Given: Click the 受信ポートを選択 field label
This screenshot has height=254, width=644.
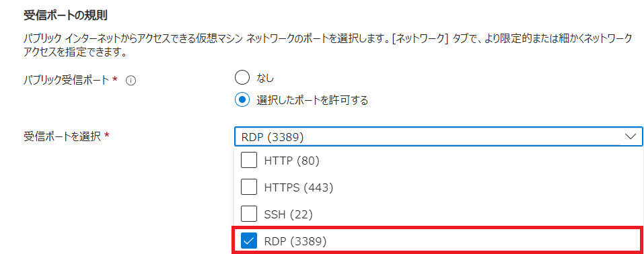Looking at the screenshot, I should pos(63,136).
